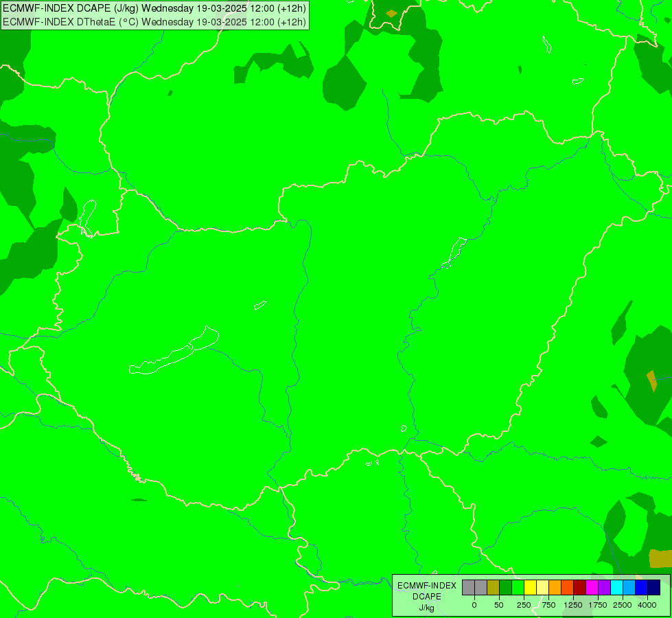The height and width of the screenshot is (618, 672).
Task: Click the cyan legend swatch
Action: [617, 588]
